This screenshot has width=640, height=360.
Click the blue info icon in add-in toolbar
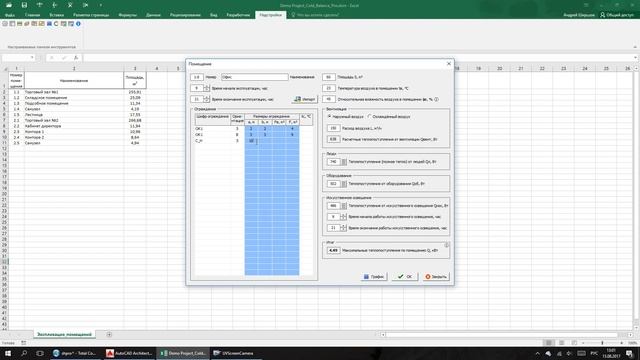pyautogui.click(x=78, y=24)
